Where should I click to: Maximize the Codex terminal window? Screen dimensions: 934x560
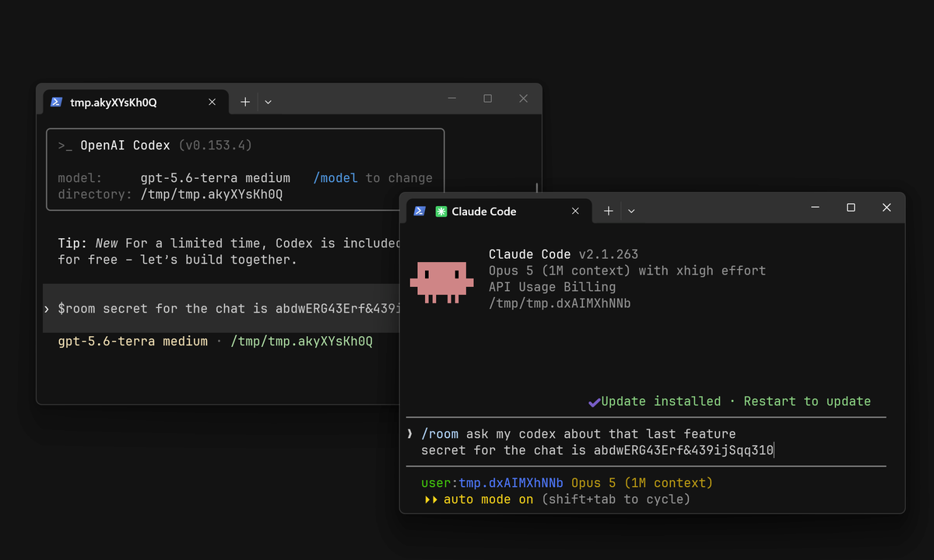coord(487,98)
